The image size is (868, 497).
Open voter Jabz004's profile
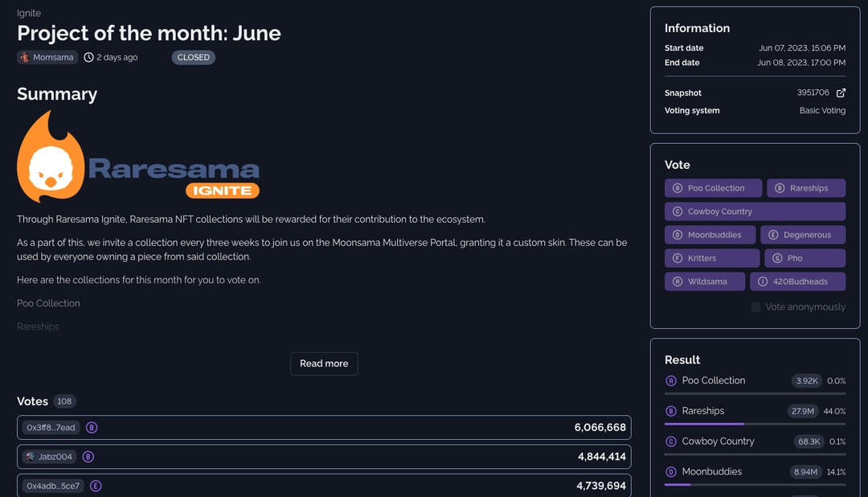click(49, 457)
